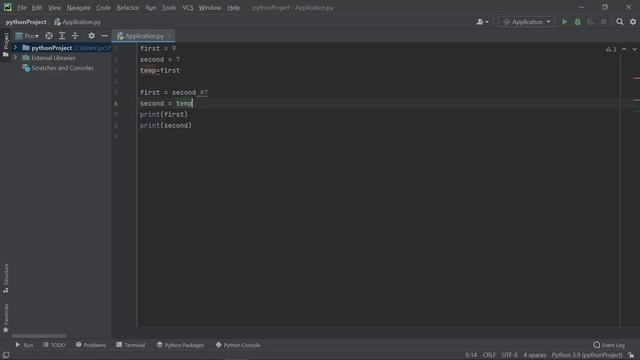Click Collapse All in project panel
The width and height of the screenshot is (640, 360).
click(75, 36)
